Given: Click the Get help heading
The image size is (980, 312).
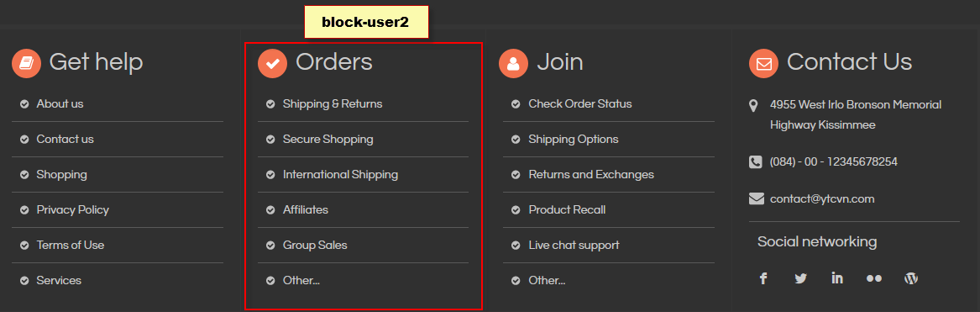Looking at the screenshot, I should coord(97,62).
